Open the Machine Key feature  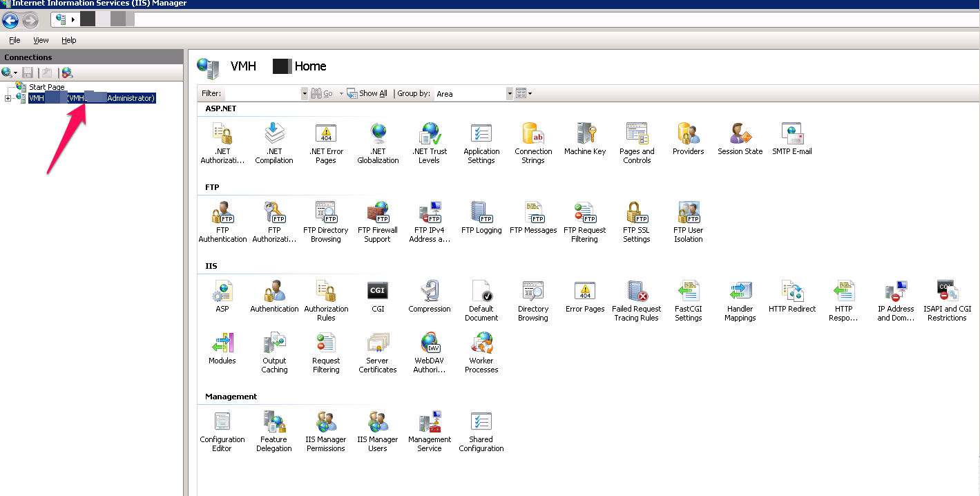[x=585, y=138]
